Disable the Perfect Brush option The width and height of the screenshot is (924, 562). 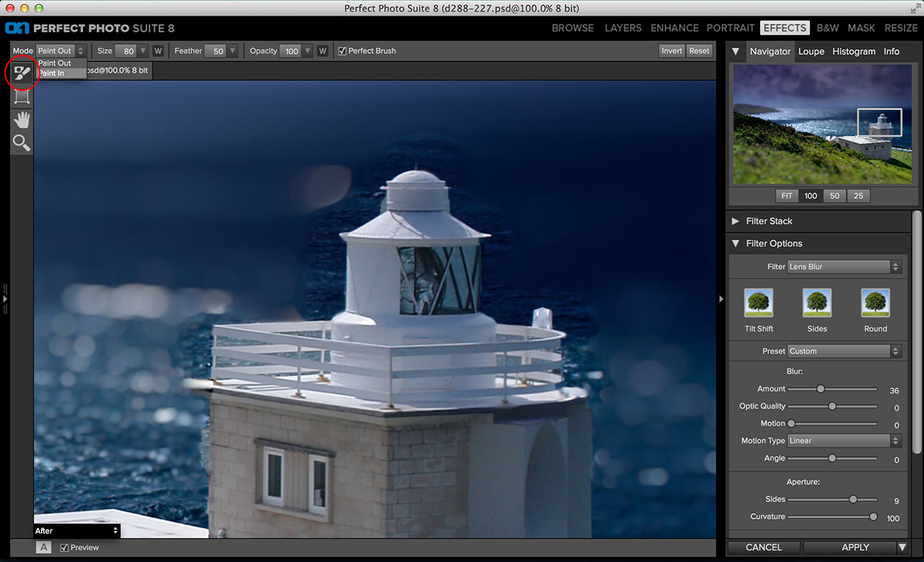[342, 51]
